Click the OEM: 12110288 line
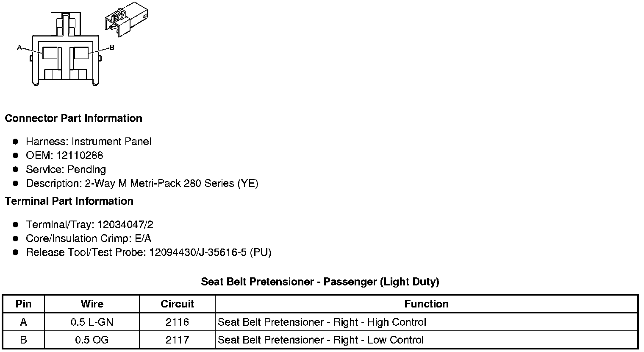 (64, 155)
